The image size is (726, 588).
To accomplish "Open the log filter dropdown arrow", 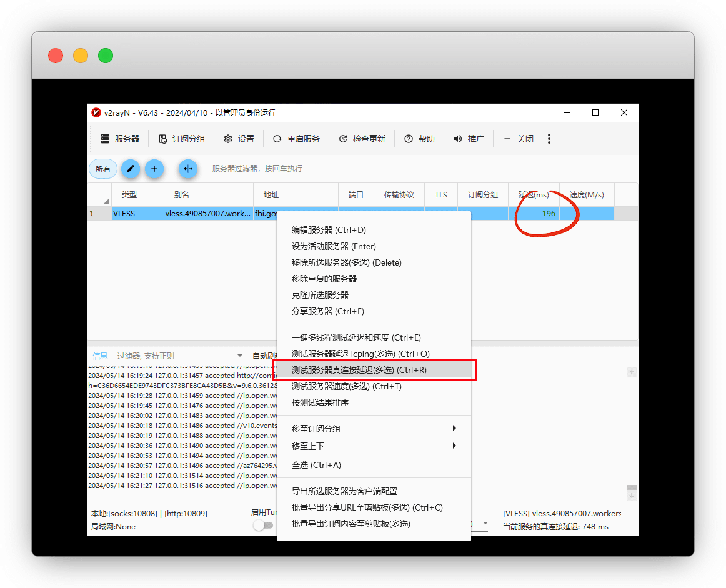I will pos(239,356).
